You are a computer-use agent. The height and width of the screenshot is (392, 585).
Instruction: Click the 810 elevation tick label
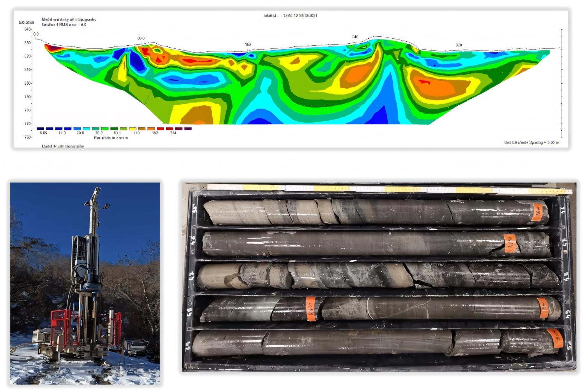27,70
